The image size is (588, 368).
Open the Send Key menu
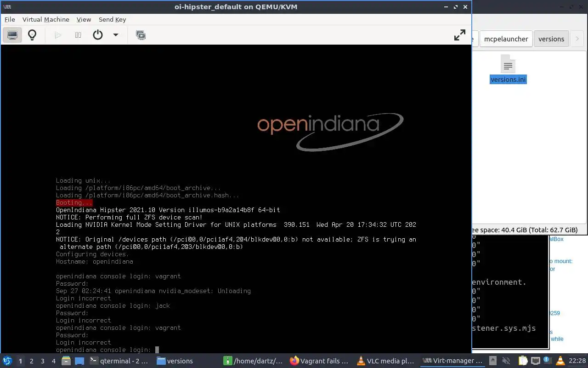[112, 19]
